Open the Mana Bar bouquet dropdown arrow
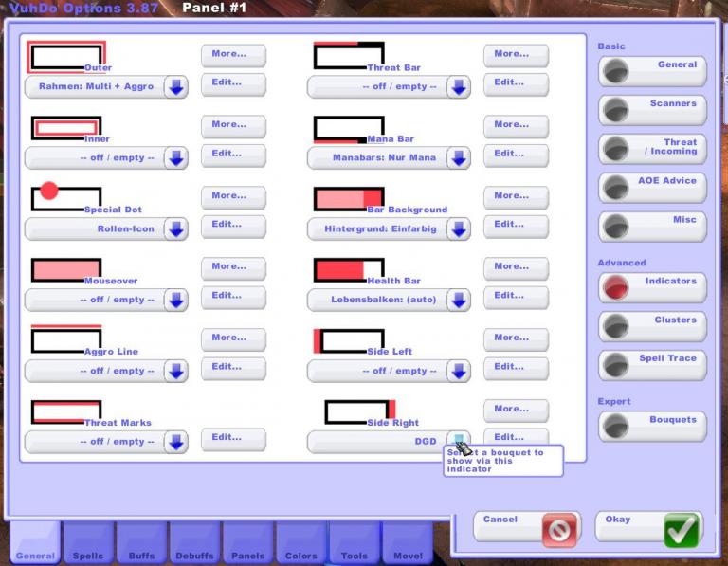728x566 pixels. pos(459,158)
